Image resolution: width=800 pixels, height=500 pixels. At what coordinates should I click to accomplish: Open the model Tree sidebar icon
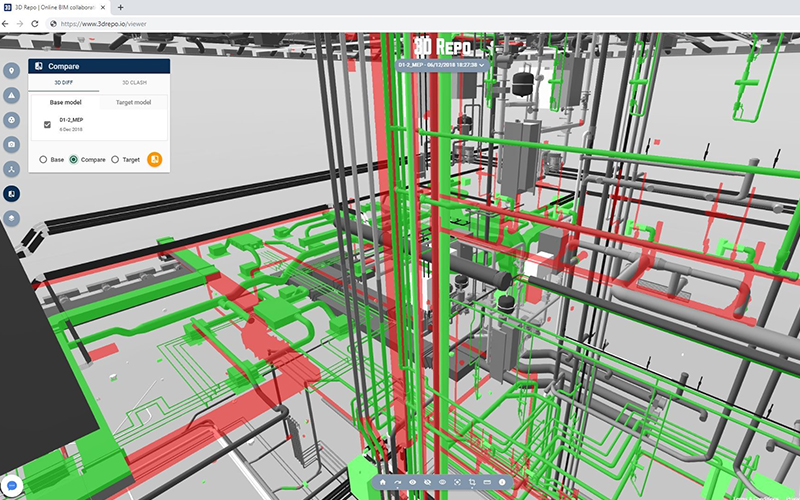(12, 169)
